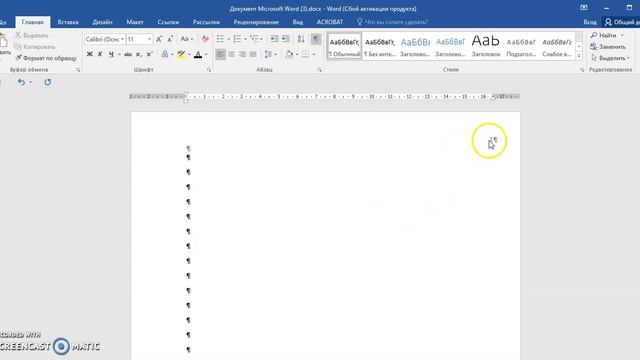
Task: Center the paragraph text
Action: coord(231,54)
